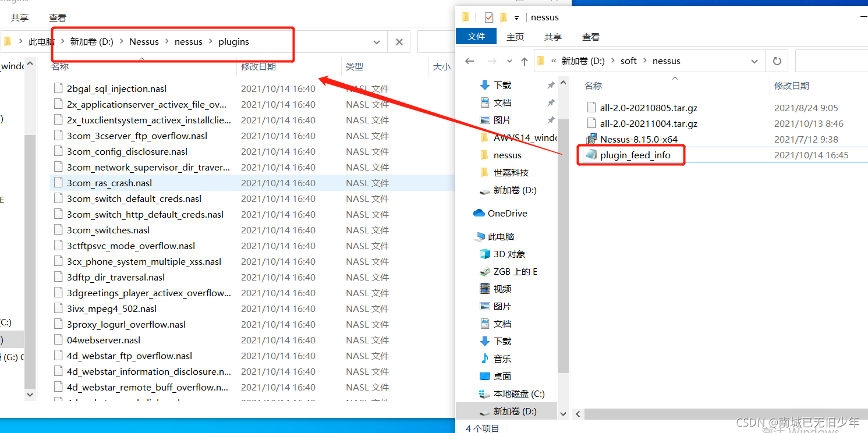Sort nessus files by 名称 column
The image size is (868, 433).
(x=593, y=86)
